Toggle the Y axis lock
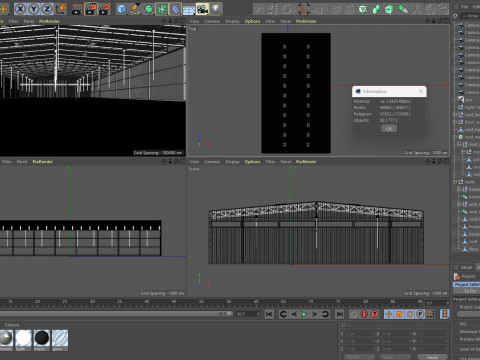This screenshot has height=360, width=480. point(34,9)
